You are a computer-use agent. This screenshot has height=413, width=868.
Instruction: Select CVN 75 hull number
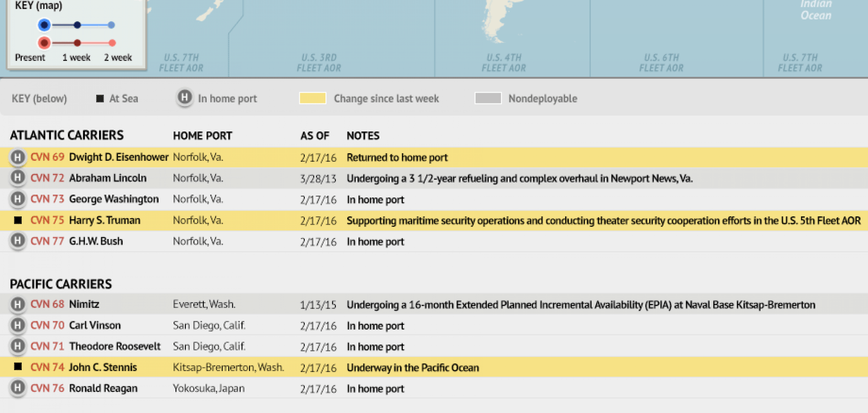pos(47,220)
